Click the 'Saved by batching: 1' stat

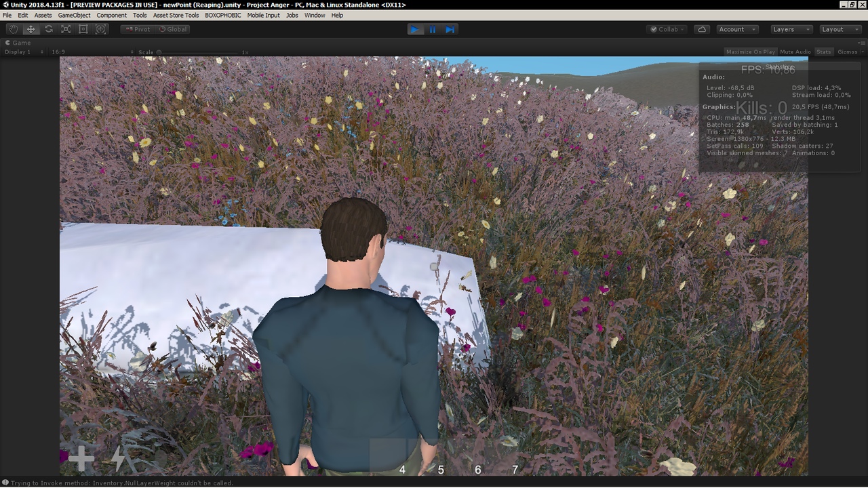point(805,125)
